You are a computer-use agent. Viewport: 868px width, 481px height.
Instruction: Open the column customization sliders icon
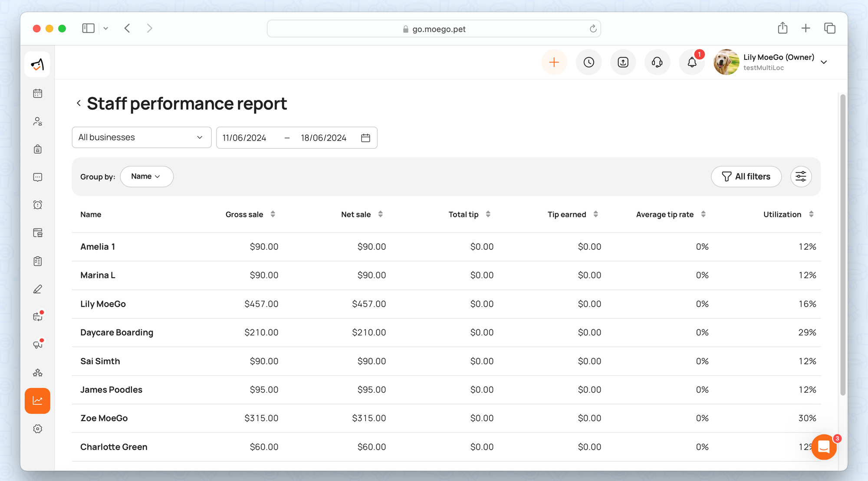point(801,177)
